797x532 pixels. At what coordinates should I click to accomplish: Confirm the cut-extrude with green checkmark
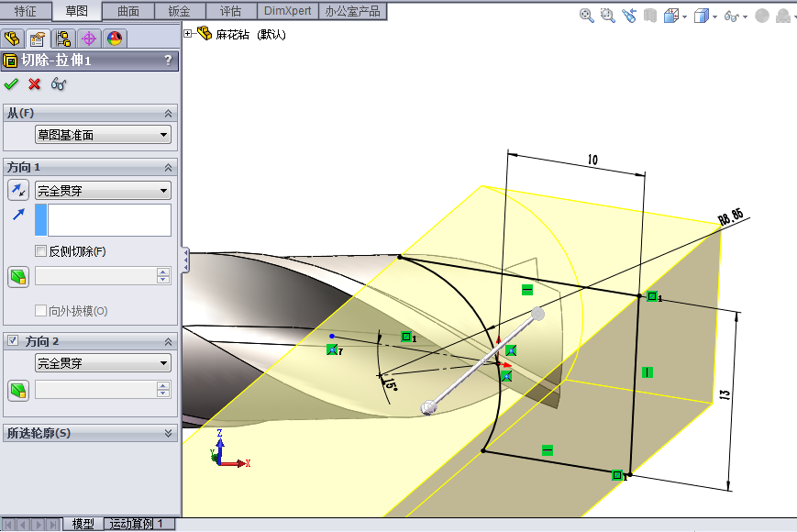click(11, 84)
